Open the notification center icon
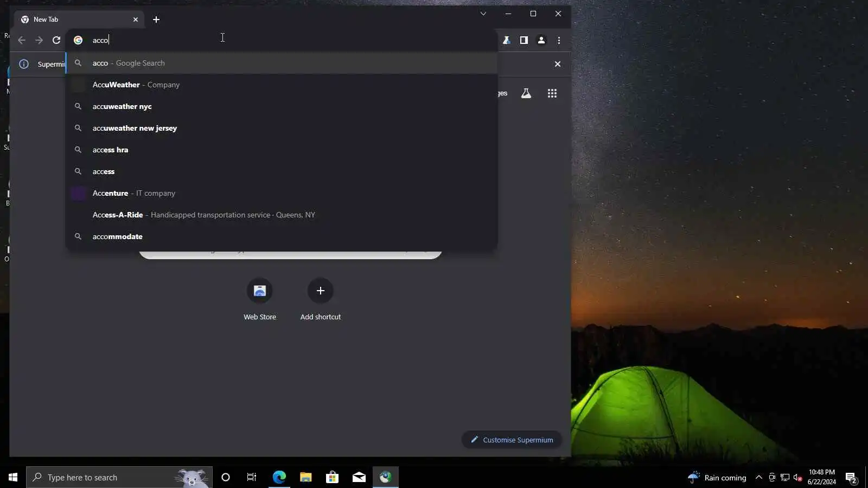Viewport: 868px width, 488px height. click(x=851, y=478)
